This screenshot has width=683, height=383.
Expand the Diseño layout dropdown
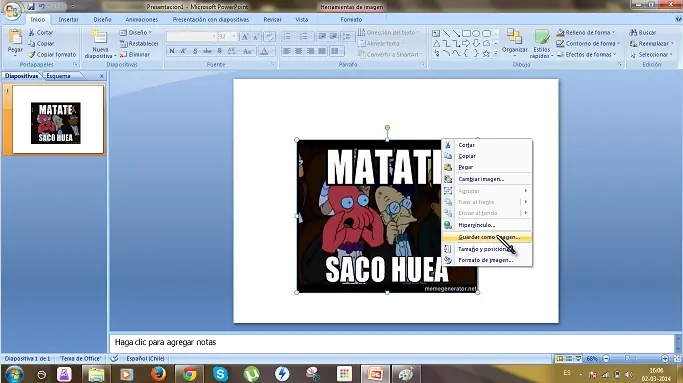coord(136,32)
